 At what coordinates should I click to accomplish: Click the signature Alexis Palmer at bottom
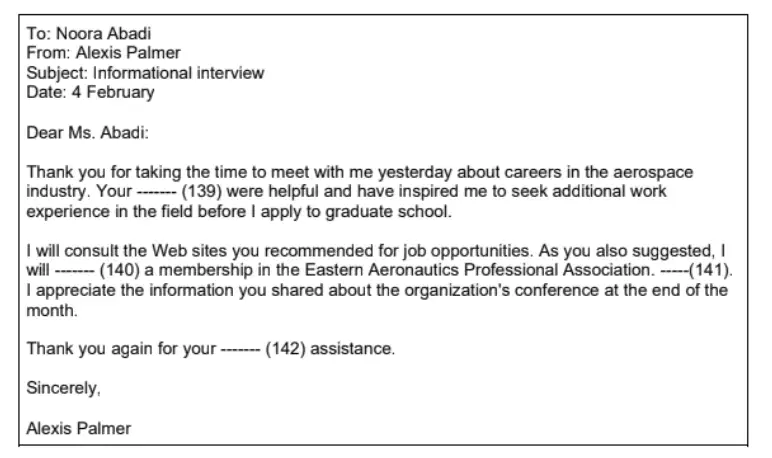[x=79, y=428]
